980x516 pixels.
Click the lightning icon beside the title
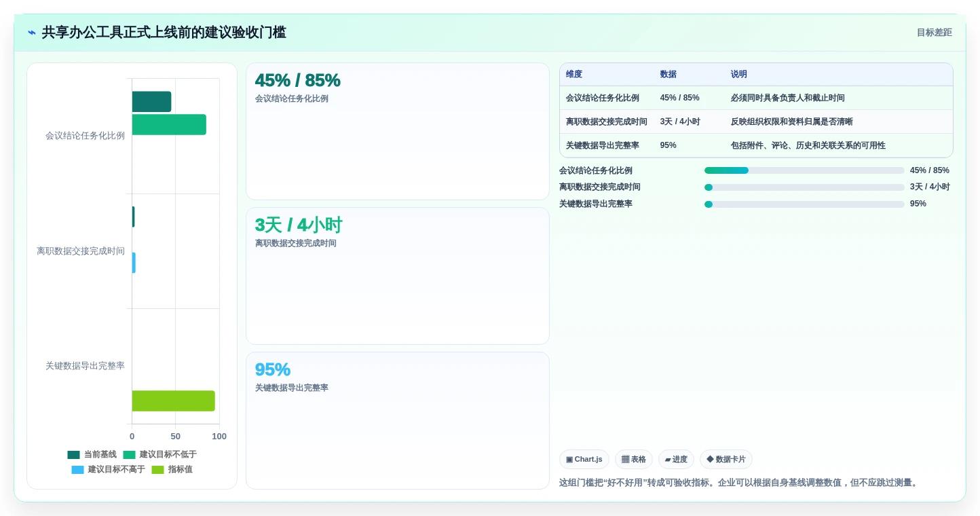click(32, 33)
